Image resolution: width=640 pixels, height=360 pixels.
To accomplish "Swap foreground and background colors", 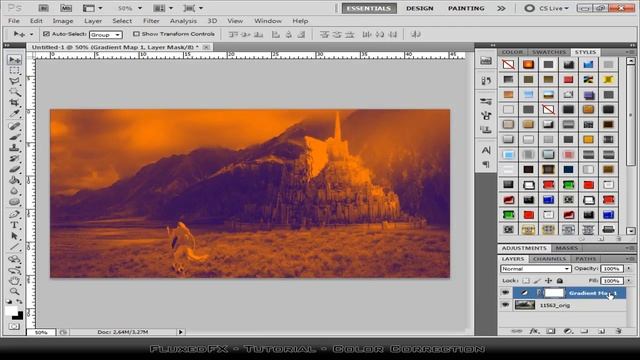I will 19,301.
